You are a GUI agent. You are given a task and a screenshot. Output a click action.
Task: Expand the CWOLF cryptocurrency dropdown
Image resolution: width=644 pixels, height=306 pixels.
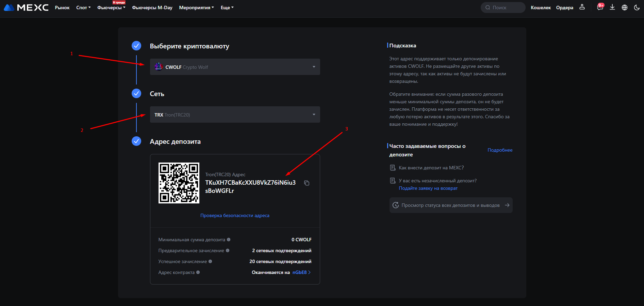pyautogui.click(x=235, y=67)
